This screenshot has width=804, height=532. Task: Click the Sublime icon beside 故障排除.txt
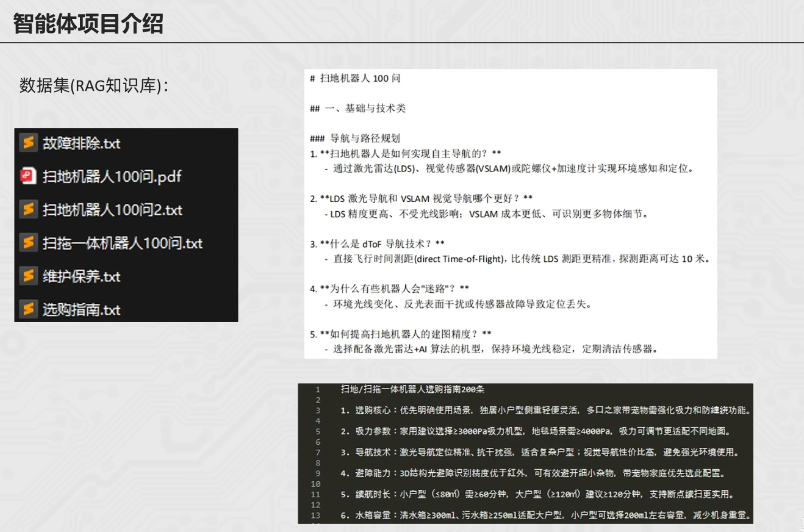(27, 143)
